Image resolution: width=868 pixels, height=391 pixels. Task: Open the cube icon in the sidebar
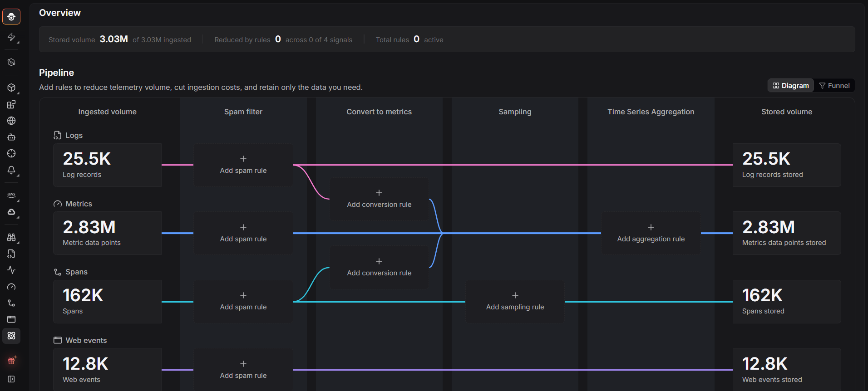(x=11, y=88)
